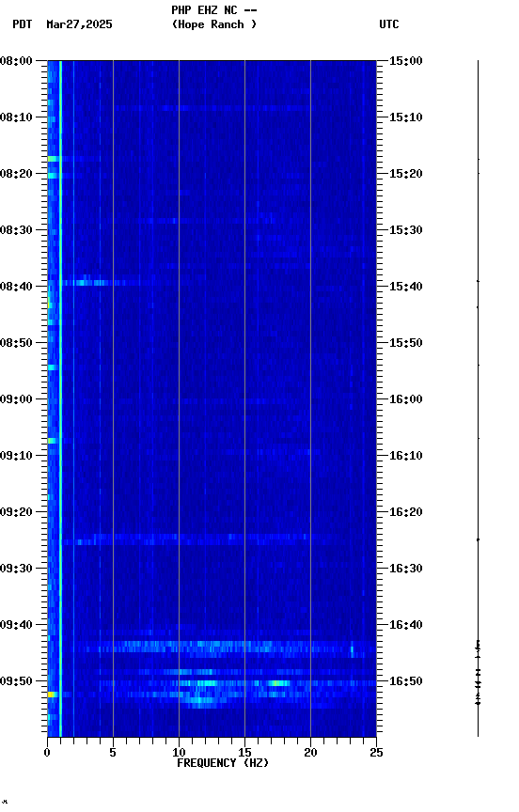
Task: Click the bright 1 Hz vertical spectral line
Action: (60, 398)
